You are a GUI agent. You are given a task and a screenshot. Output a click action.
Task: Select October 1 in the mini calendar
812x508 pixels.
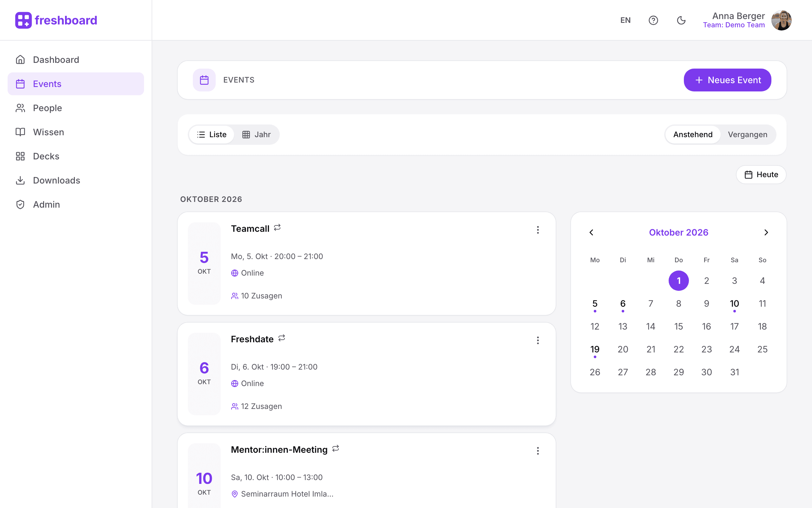[x=678, y=281]
